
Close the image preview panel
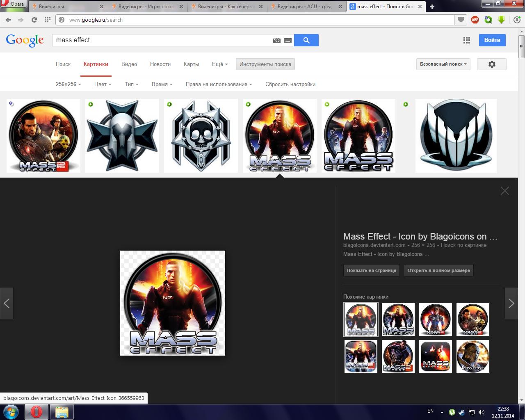505,191
